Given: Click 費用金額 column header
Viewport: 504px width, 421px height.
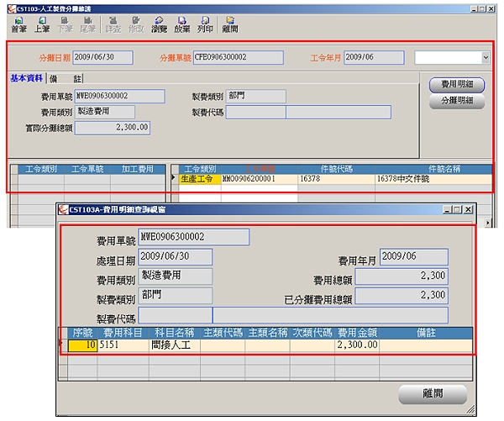Looking at the screenshot, I should 357,333.
